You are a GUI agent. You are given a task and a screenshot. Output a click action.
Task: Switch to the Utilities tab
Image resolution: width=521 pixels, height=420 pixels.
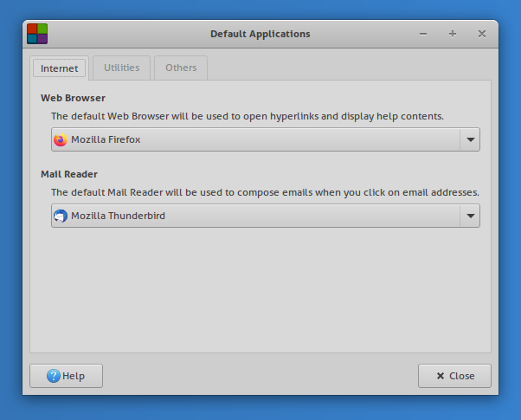121,68
